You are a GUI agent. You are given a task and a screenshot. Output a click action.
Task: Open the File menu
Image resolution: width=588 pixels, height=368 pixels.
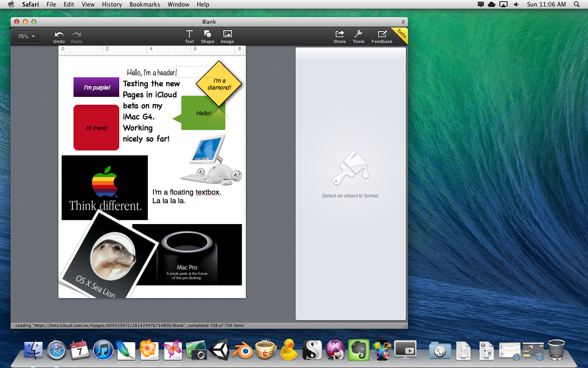(x=51, y=4)
